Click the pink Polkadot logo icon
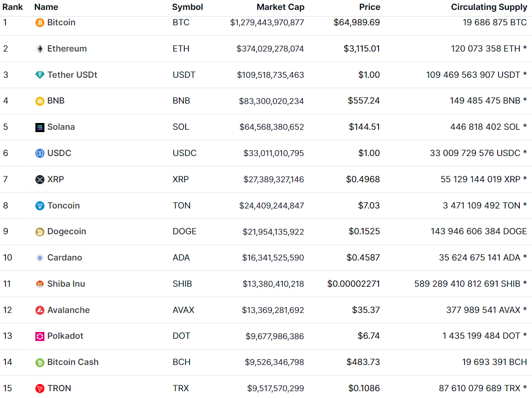Screen dimensions: 532x398 40,336
